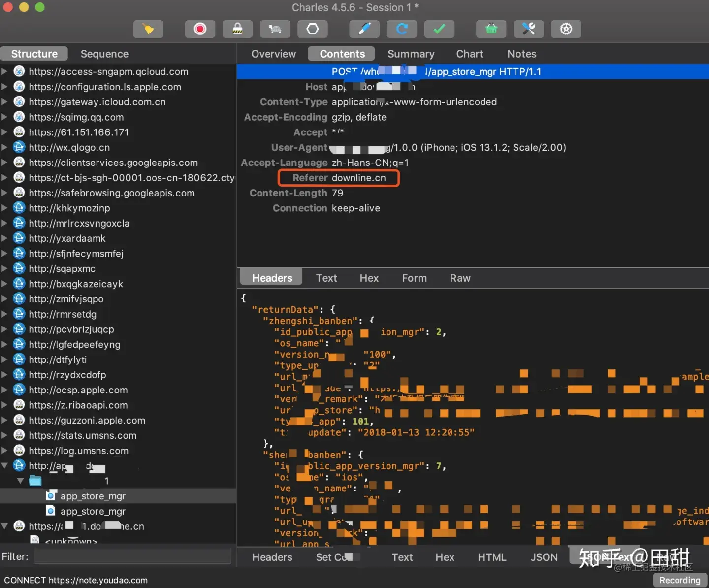The width and height of the screenshot is (709, 588).
Task: Expand https://stats.umsns.com node
Action: [x=4, y=435]
